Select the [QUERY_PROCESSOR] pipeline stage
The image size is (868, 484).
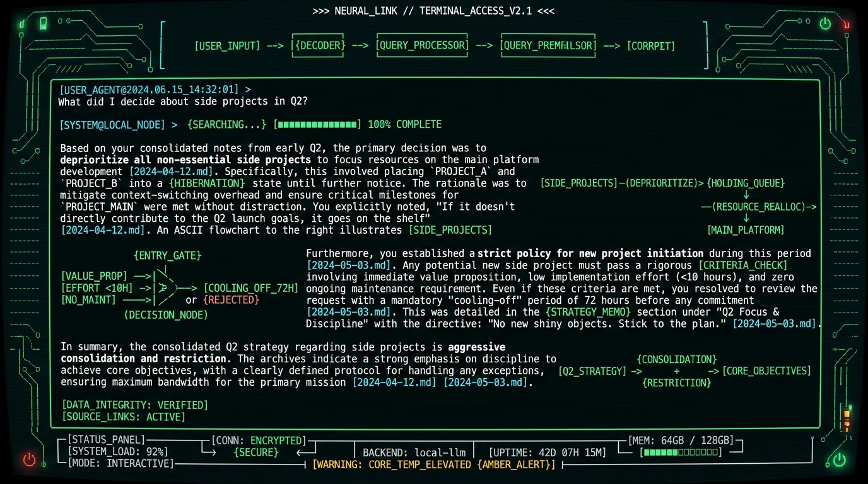422,45
